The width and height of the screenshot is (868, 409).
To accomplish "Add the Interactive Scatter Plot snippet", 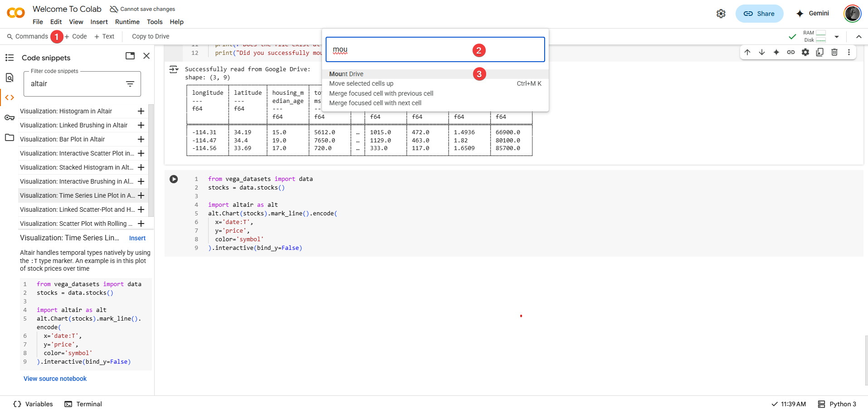I will pyautogui.click(x=141, y=153).
